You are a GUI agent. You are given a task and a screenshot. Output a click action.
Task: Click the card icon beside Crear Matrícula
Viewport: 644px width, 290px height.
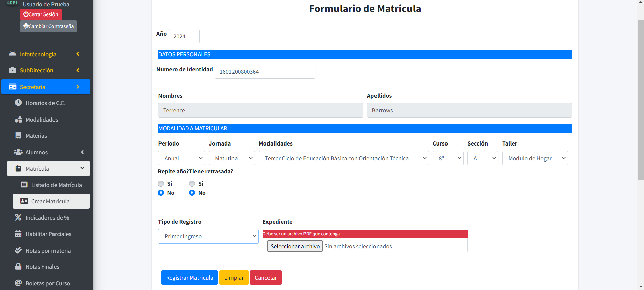coord(24,201)
